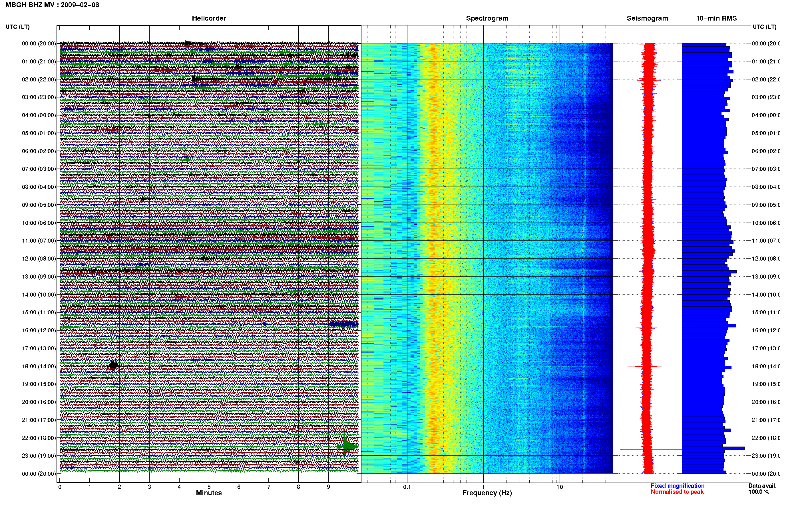Click the black event burst near 18:00
This screenshot has height=508, width=812.
click(x=113, y=365)
